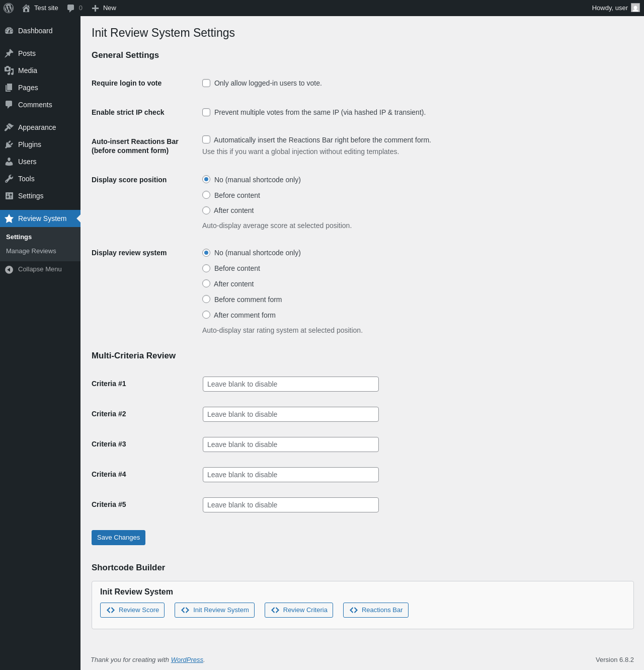Click the user avatar next to Howdy
Screen dimensions: 644x670
click(635, 8)
